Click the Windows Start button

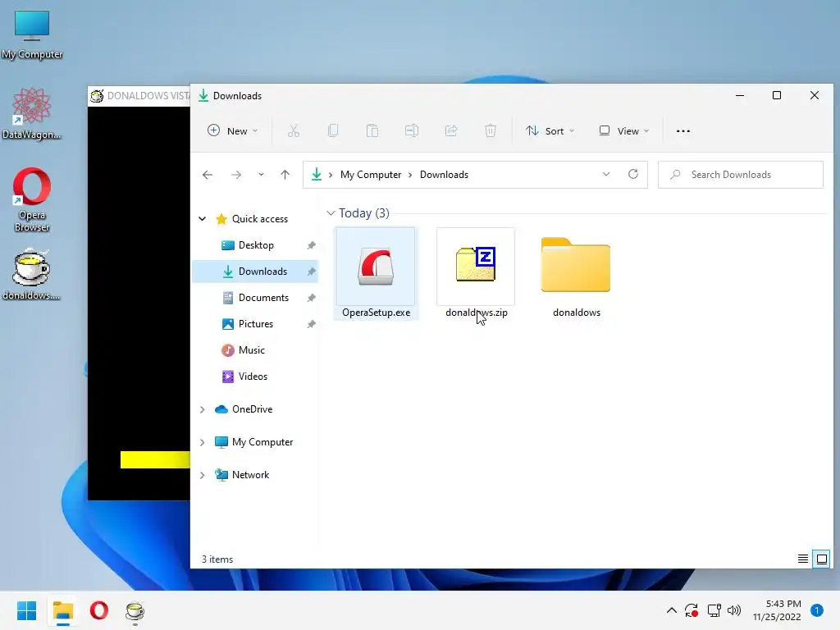[26, 610]
